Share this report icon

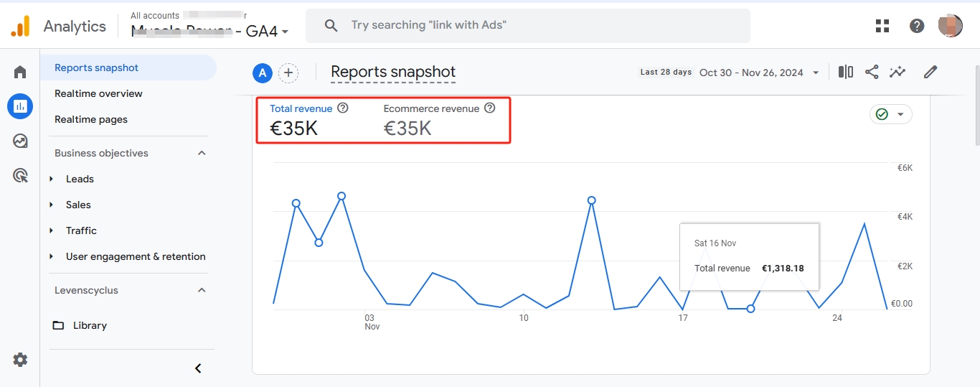872,72
